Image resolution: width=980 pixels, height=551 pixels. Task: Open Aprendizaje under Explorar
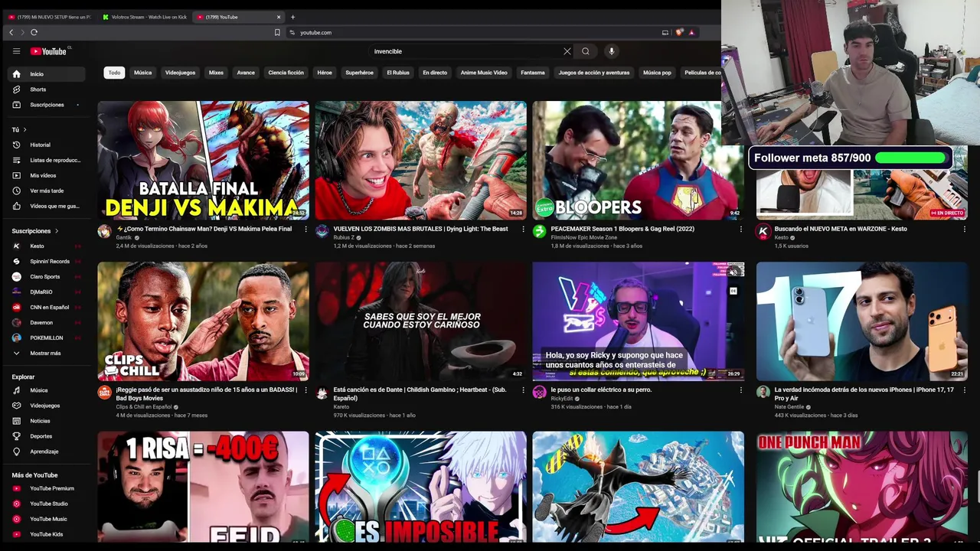tap(46, 452)
